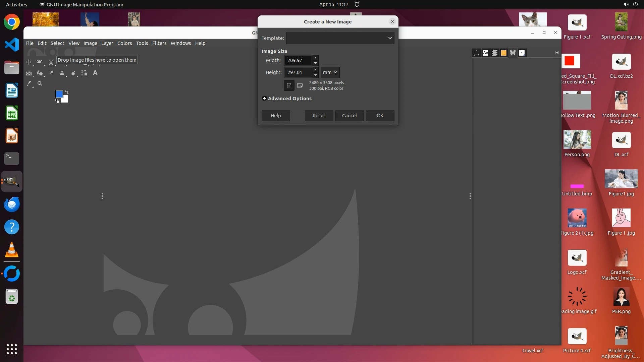
Task: Select the Text tool
Action: coord(95,73)
